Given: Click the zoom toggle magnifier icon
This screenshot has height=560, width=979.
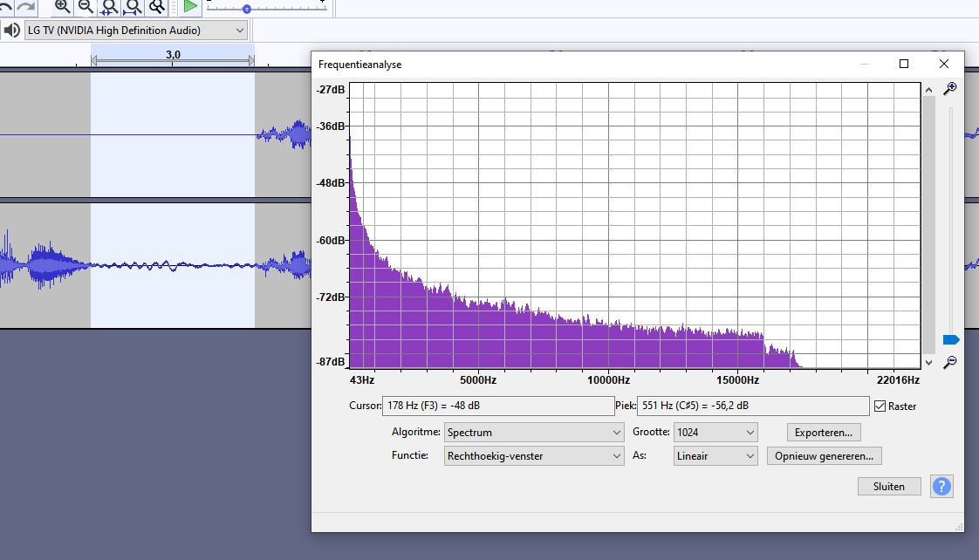Looking at the screenshot, I should 157,6.
